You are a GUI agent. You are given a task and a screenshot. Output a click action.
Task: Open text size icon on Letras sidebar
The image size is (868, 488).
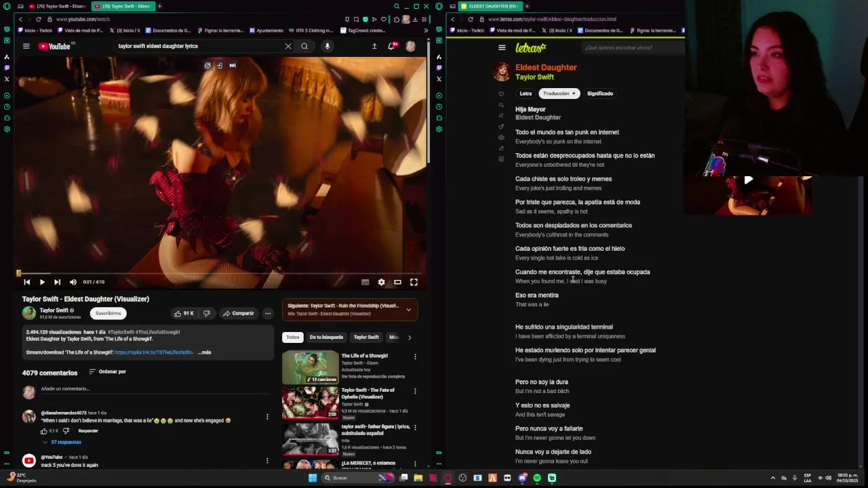[x=501, y=115]
